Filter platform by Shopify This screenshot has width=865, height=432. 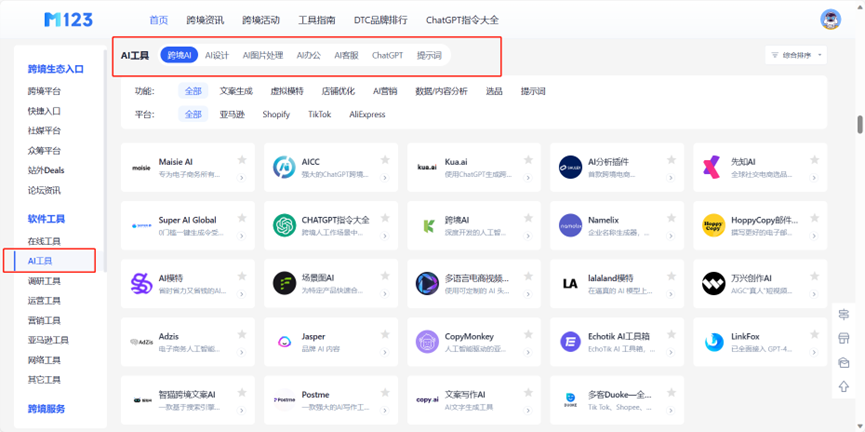point(276,114)
